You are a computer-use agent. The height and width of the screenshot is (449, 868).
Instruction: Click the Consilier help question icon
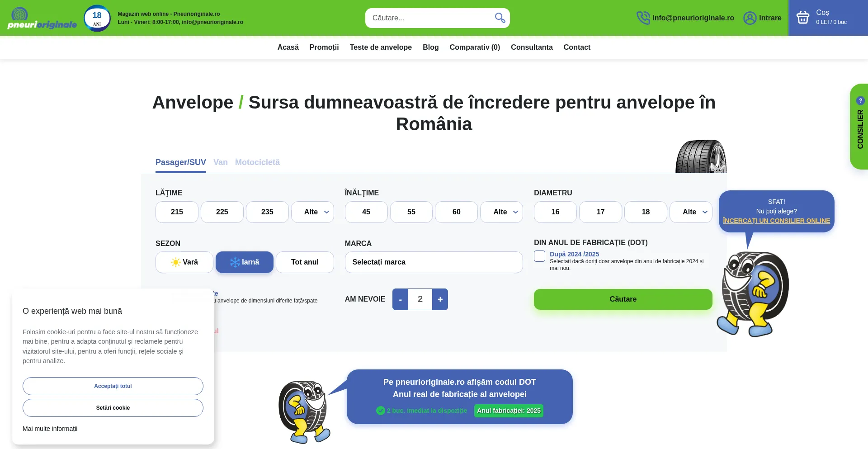click(x=860, y=101)
